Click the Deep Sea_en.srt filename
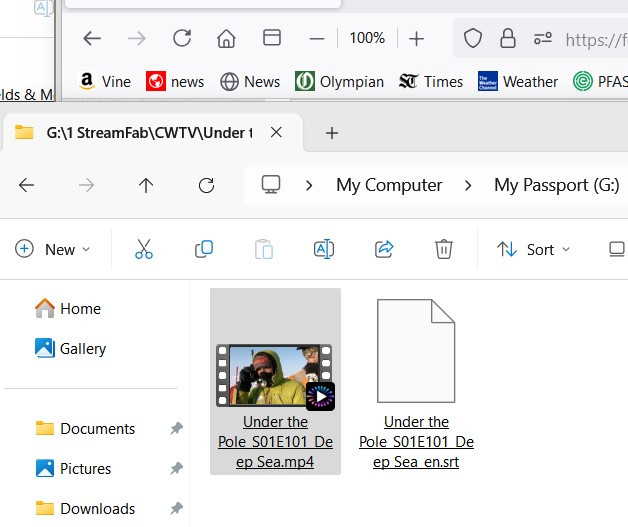The image size is (628, 527). click(x=416, y=442)
